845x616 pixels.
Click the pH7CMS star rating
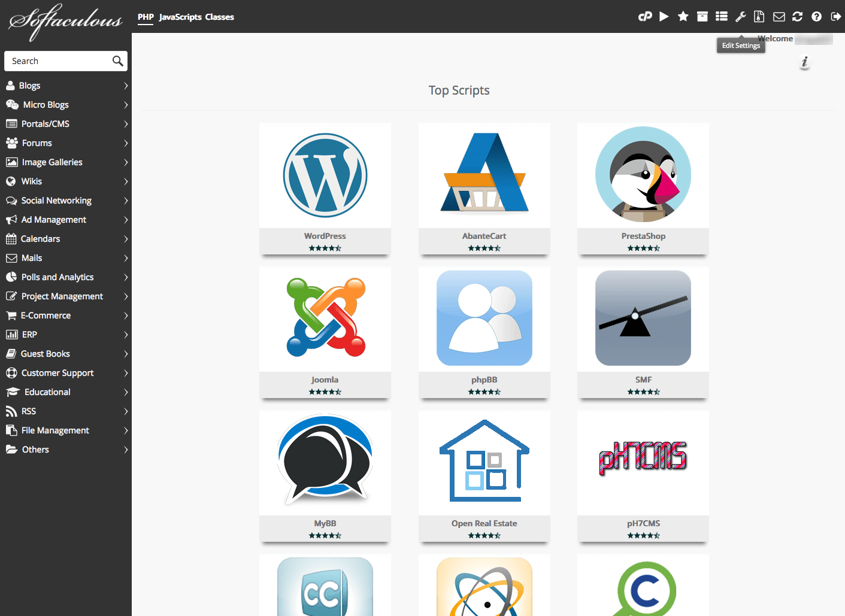[x=643, y=535]
